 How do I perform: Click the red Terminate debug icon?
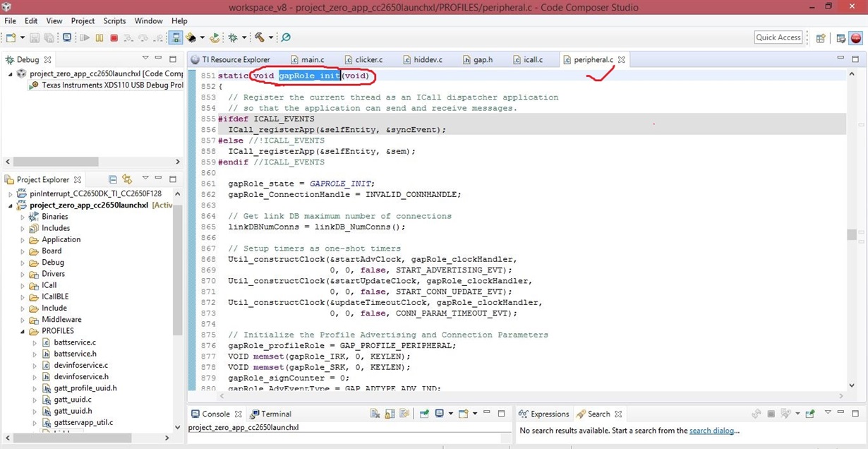tap(114, 37)
